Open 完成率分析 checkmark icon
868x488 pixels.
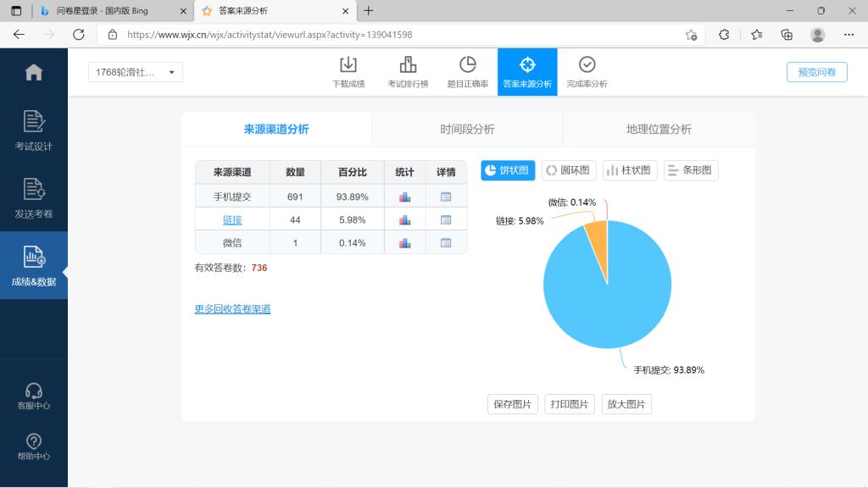point(587,65)
